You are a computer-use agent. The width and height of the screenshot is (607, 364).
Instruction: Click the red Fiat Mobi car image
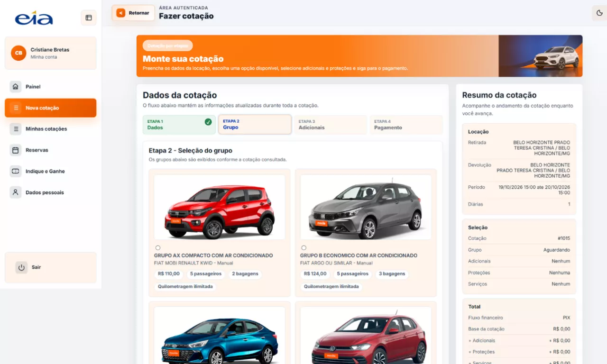coord(220,207)
